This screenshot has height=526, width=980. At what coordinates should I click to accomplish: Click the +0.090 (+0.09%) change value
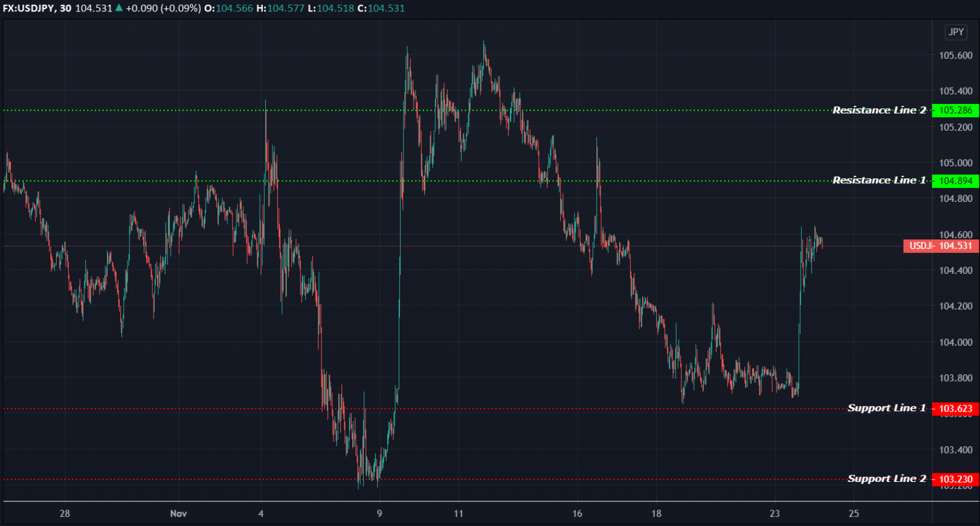click(163, 8)
